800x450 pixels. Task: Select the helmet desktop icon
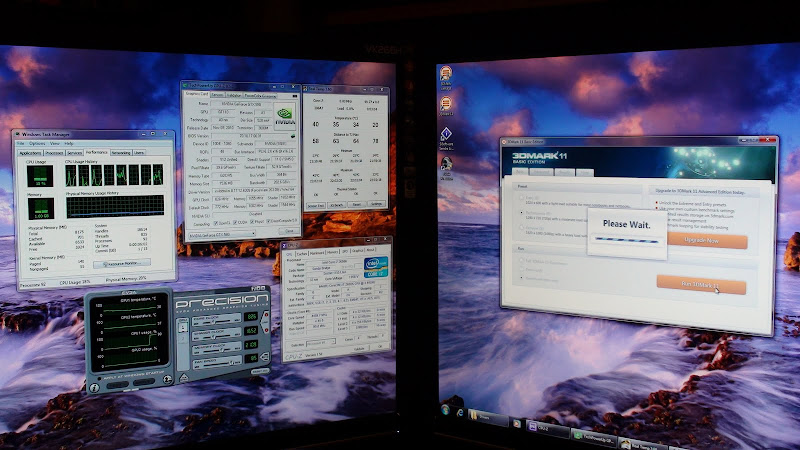[445, 163]
